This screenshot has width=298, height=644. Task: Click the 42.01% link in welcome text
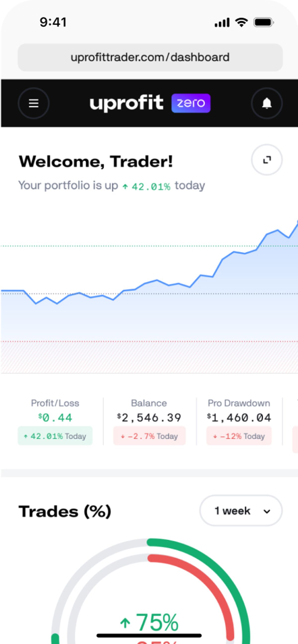pos(151,185)
